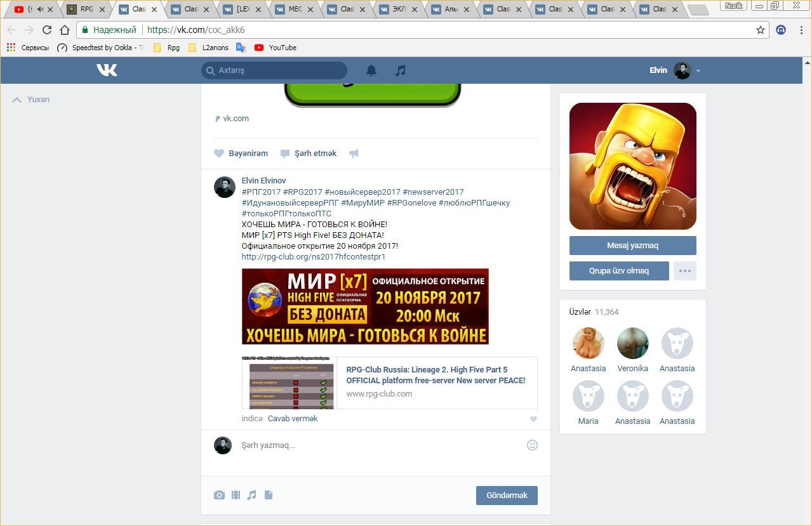
Task: Click the Qrupa üzv olmaq button
Action: coord(619,271)
